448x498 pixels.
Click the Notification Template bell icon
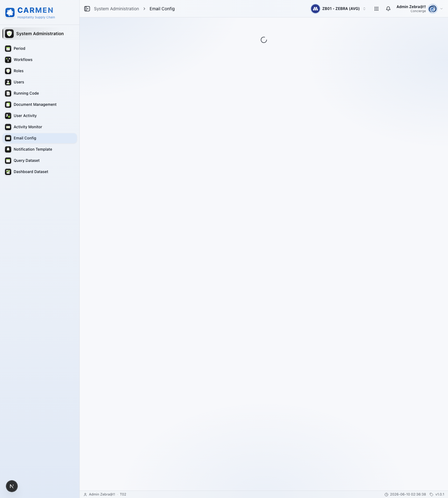(x=8, y=149)
